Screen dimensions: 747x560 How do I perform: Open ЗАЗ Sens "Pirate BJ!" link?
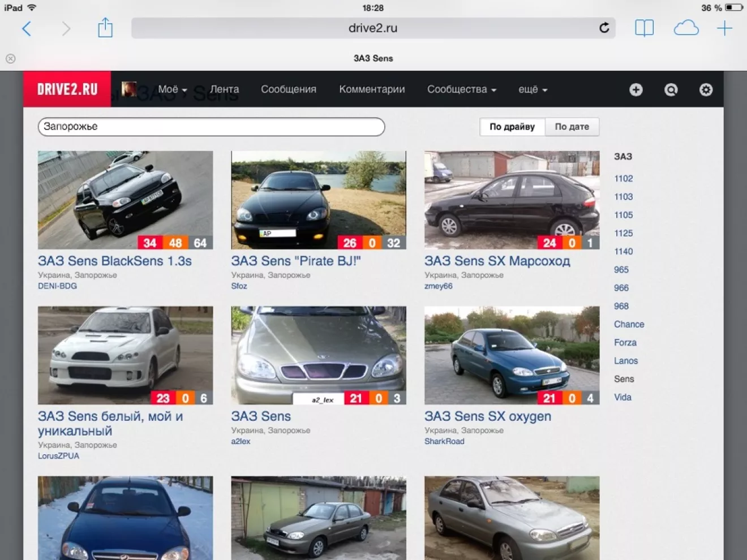(x=296, y=261)
